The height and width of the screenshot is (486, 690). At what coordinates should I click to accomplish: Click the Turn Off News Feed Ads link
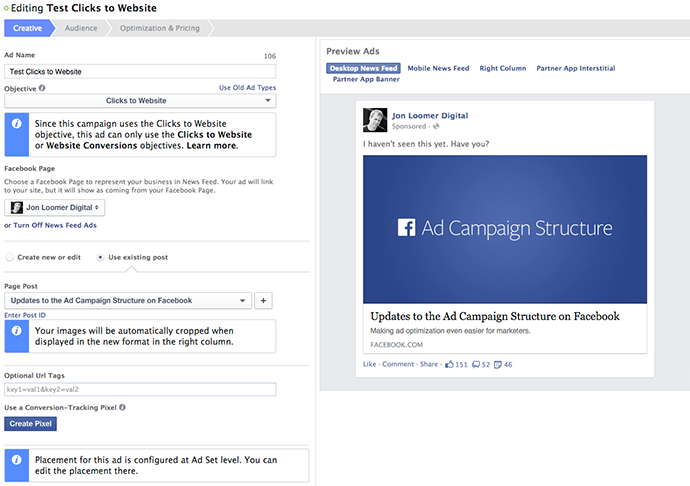click(x=55, y=225)
